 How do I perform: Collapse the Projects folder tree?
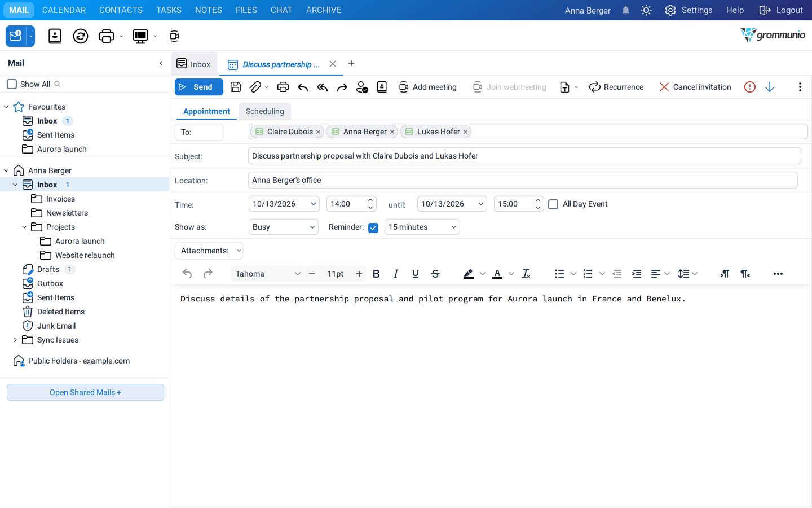point(24,227)
